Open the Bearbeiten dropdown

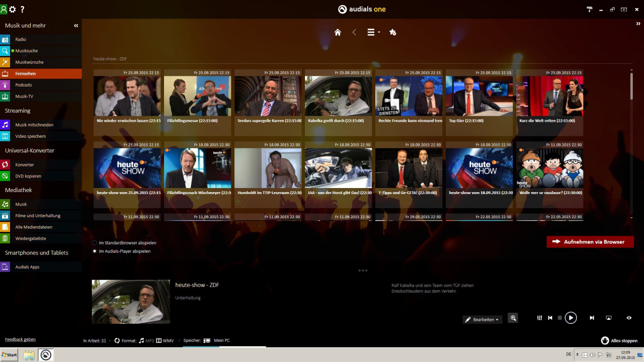point(482,320)
